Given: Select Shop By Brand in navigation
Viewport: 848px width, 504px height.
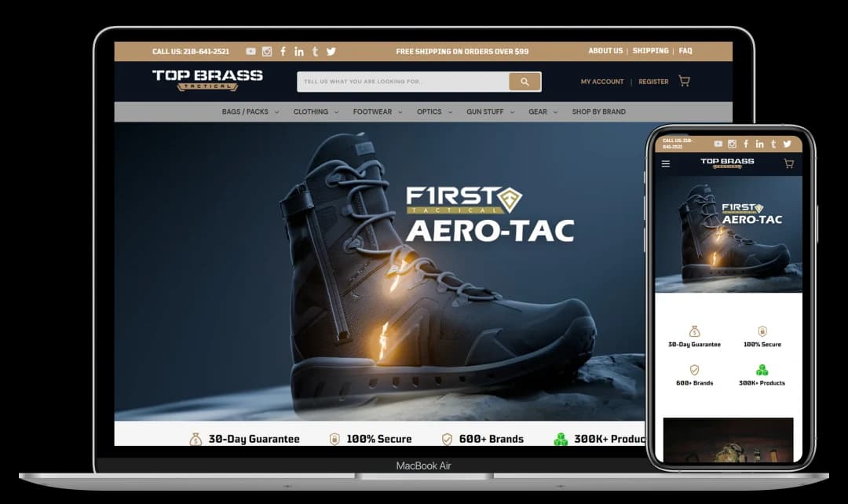Looking at the screenshot, I should point(598,112).
